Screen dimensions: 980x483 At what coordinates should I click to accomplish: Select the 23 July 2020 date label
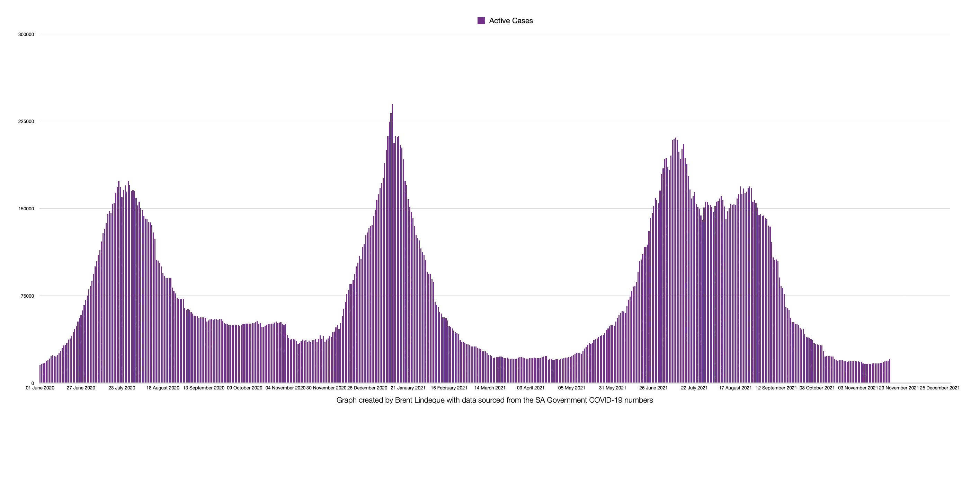(122, 388)
